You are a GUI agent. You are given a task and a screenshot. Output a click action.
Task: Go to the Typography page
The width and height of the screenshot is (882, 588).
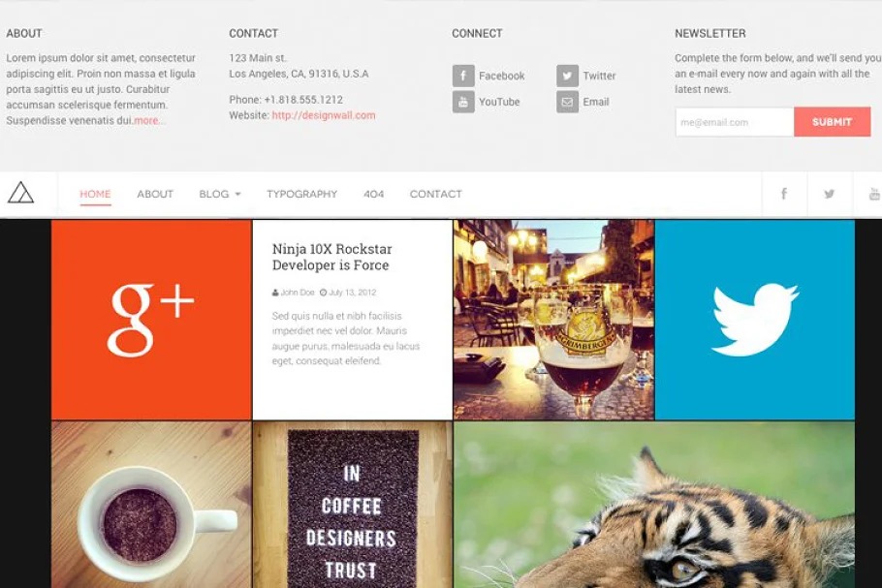[x=302, y=194]
